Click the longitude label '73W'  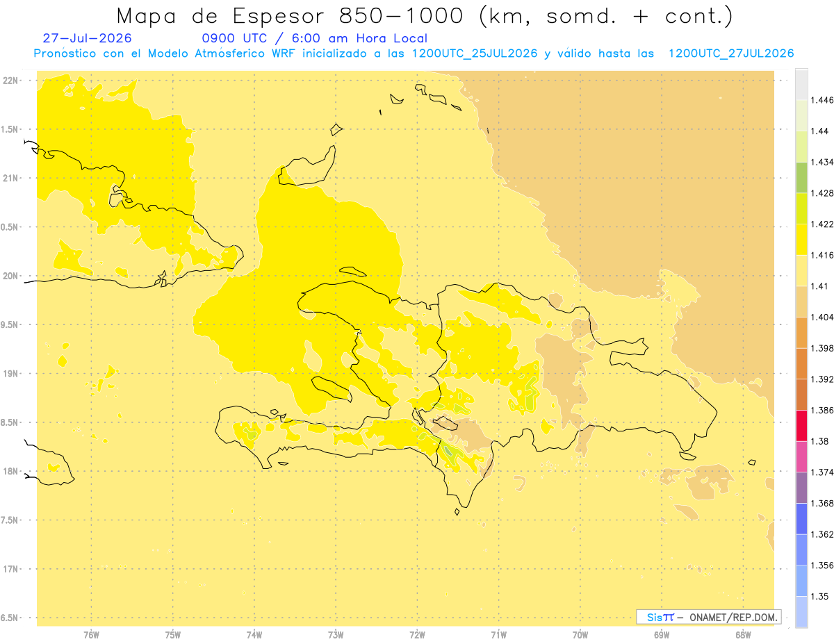point(336,635)
